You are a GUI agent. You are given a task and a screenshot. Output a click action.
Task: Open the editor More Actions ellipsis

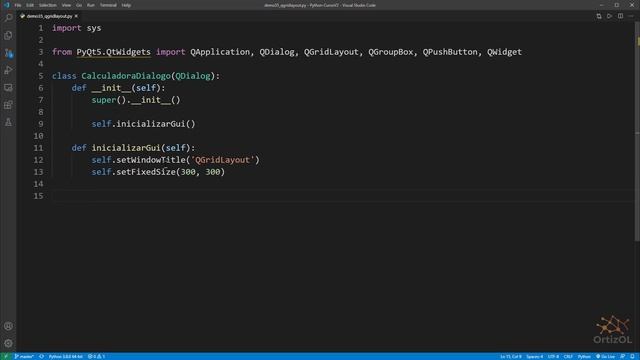pyautogui.click(x=631, y=16)
